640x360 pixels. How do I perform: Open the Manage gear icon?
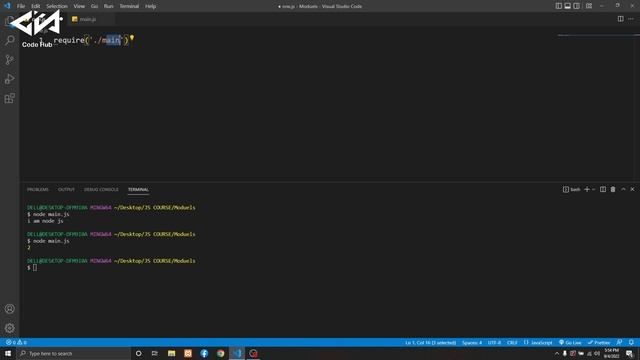(x=10, y=328)
